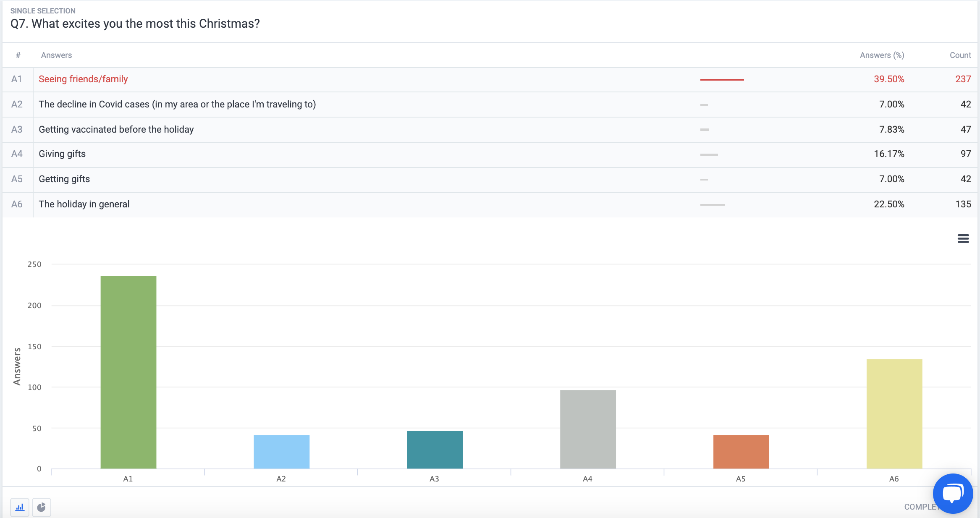The image size is (980, 518).
Task: Click The holiday in general row
Action: click(84, 204)
